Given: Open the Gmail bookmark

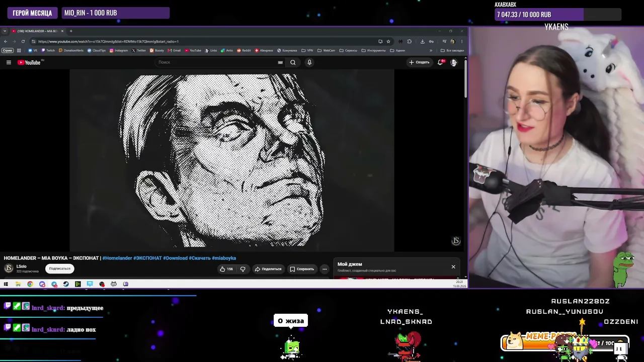Looking at the screenshot, I should 174,50.
